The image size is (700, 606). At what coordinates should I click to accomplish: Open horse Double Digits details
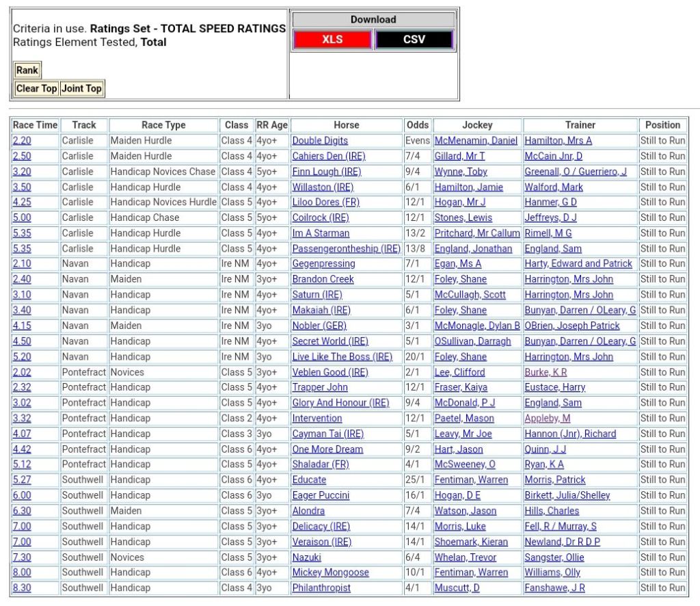[320, 140]
